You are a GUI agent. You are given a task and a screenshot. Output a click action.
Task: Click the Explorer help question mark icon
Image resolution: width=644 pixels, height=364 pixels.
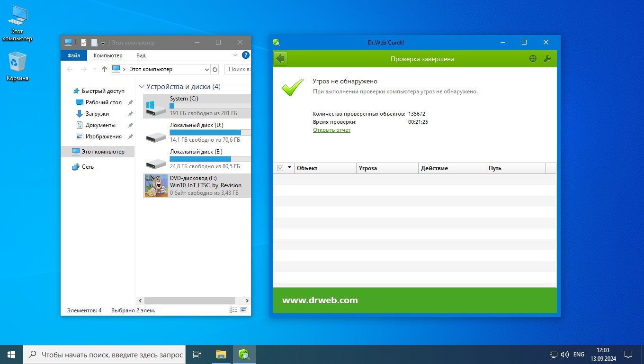click(x=245, y=55)
